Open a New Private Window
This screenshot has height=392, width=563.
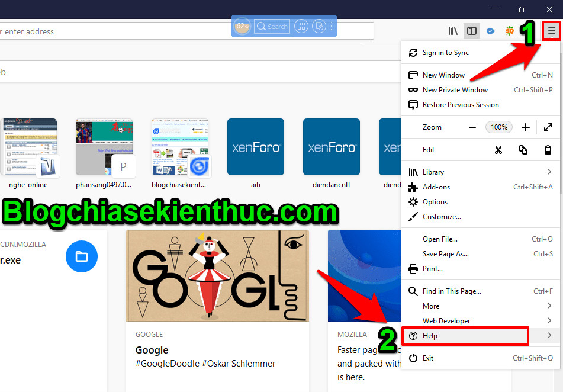click(x=455, y=89)
